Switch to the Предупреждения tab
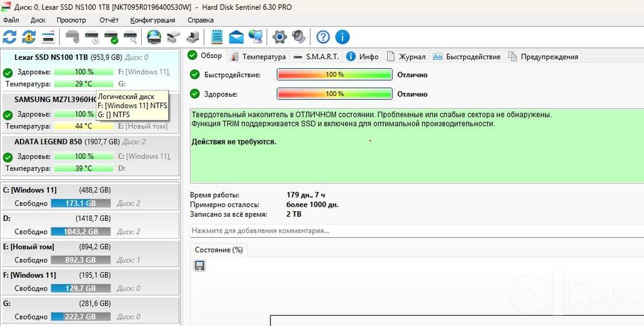This screenshot has width=644, height=326. pyautogui.click(x=544, y=57)
